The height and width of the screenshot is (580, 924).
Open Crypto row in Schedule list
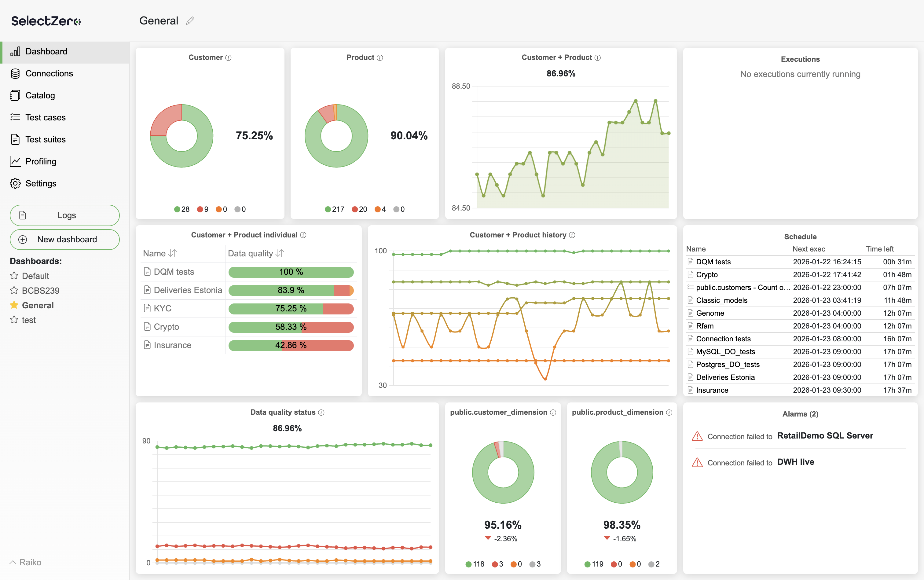(707, 275)
